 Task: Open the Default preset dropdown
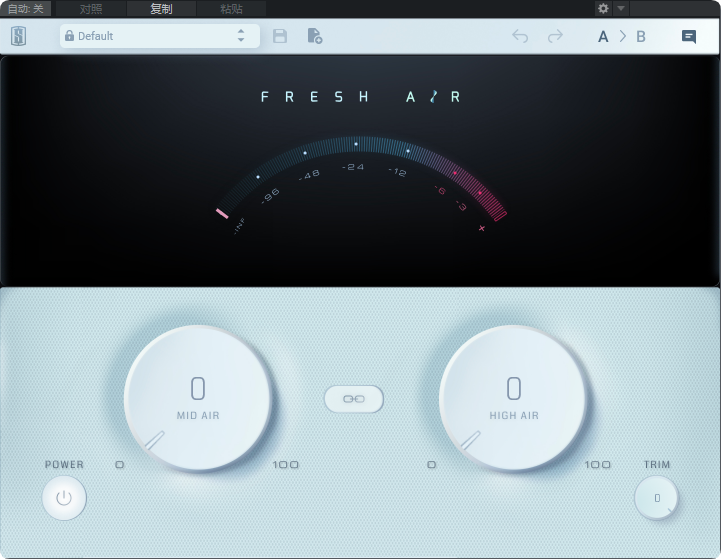tap(160, 36)
